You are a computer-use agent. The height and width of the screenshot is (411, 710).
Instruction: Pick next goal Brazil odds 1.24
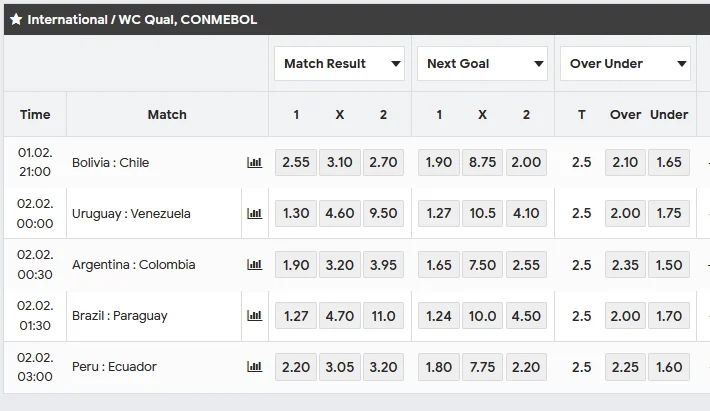[439, 316]
